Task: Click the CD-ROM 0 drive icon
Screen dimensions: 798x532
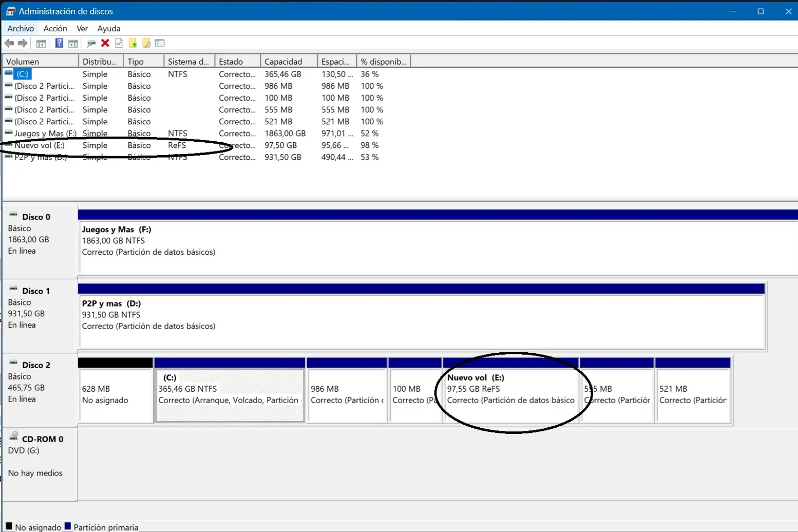Action: click(x=14, y=436)
